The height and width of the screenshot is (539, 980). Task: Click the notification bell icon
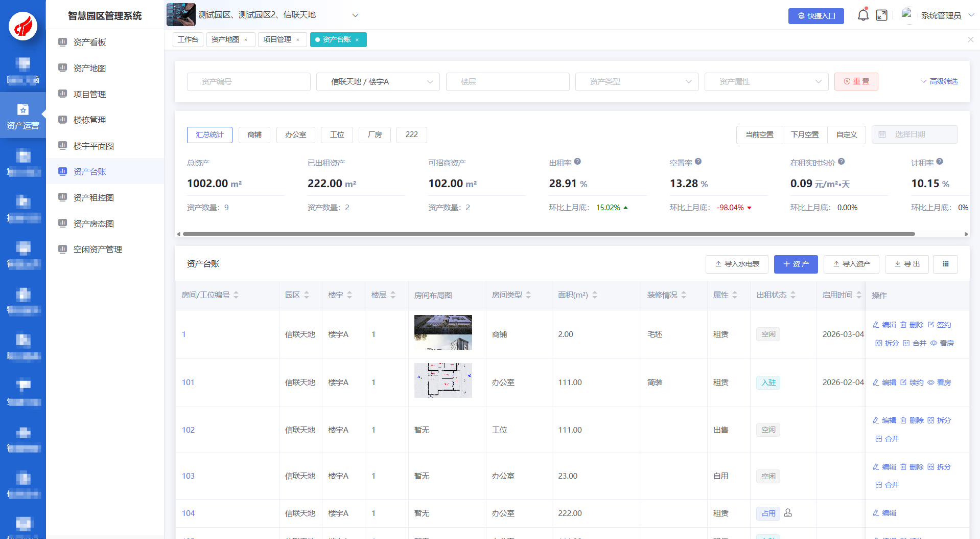pyautogui.click(x=862, y=15)
